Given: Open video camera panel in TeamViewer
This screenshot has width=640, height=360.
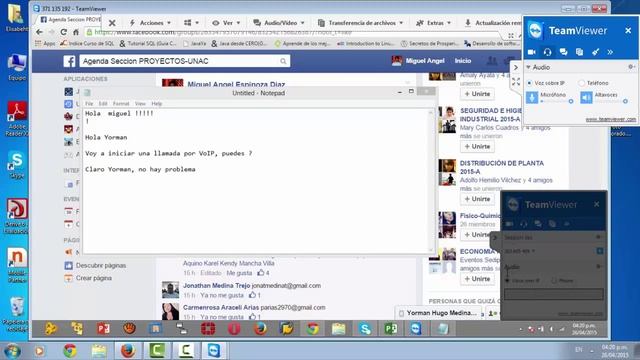Looking at the screenshot, I should click(531, 52).
